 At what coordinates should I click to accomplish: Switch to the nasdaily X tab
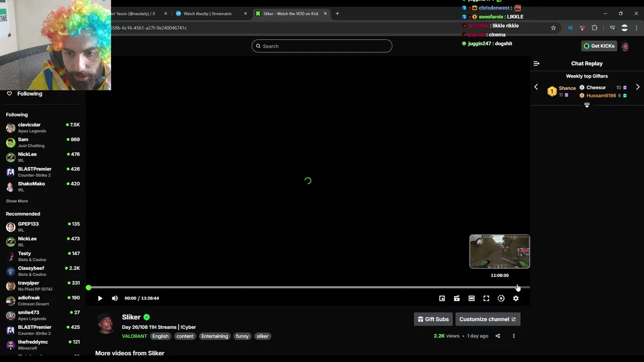[x=133, y=14]
